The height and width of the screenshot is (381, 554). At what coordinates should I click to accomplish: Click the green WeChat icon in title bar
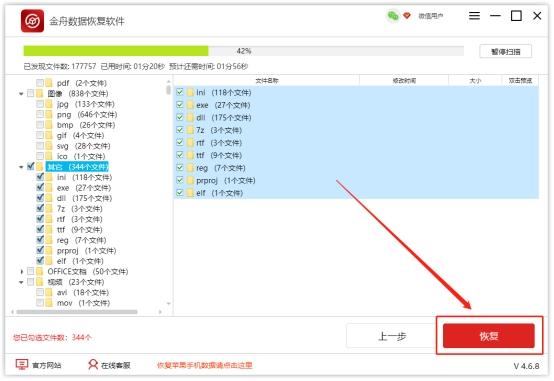tap(393, 16)
